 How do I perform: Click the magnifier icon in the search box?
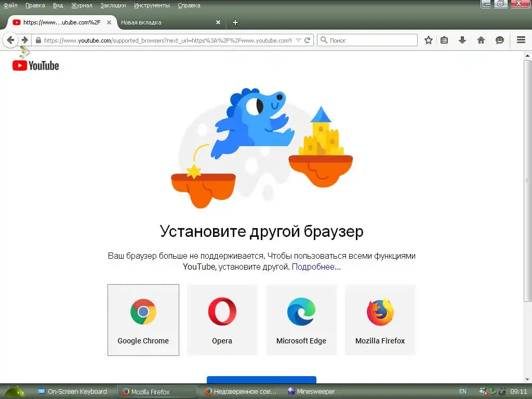tap(324, 40)
